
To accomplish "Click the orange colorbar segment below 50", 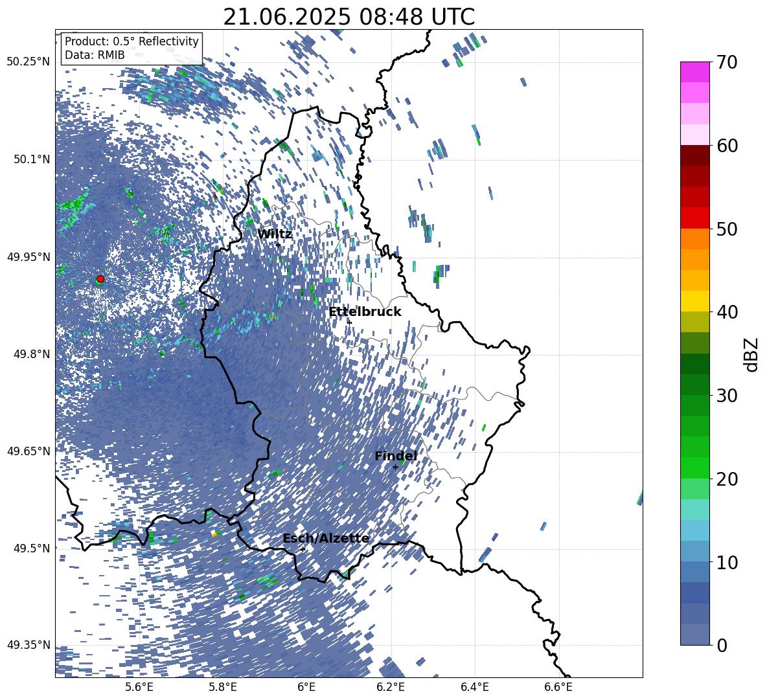I will pyautogui.click(x=694, y=239).
